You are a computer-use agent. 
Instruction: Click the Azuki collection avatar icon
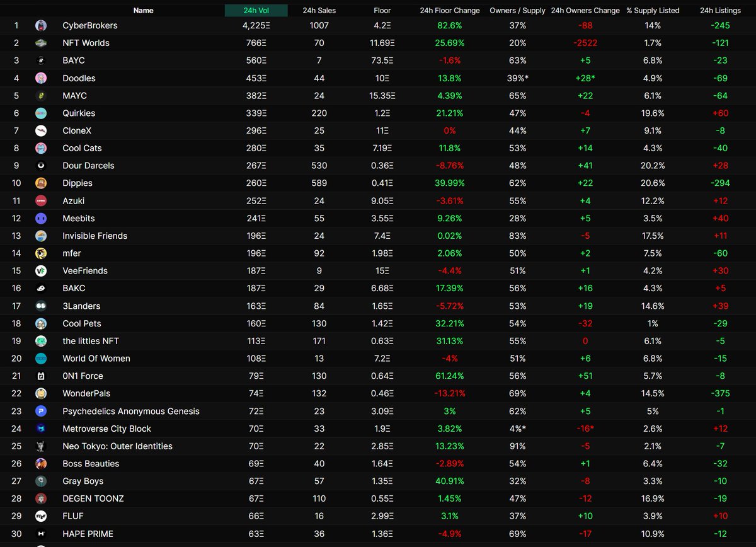point(41,201)
